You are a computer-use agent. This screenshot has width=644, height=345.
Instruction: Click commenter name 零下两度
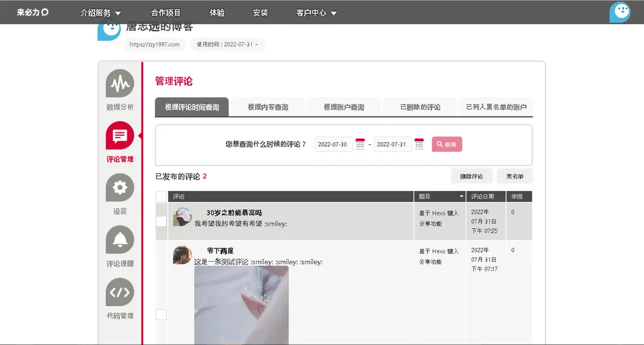[220, 251]
